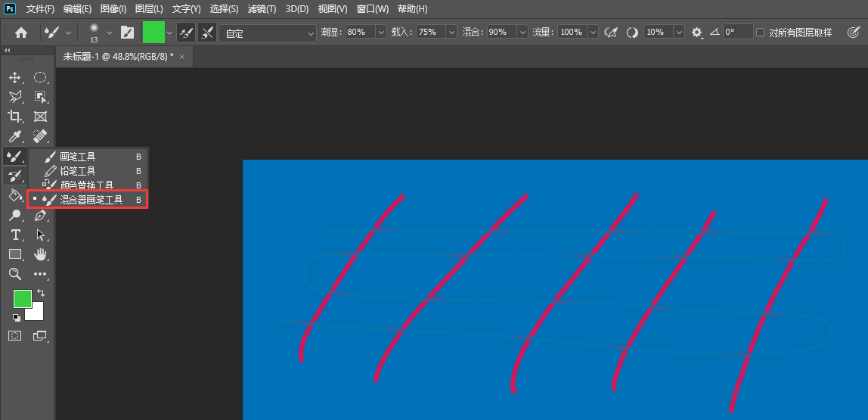Switch to the 未标题-1 document tab
Image resolution: width=868 pixels, height=420 pixels.
119,57
